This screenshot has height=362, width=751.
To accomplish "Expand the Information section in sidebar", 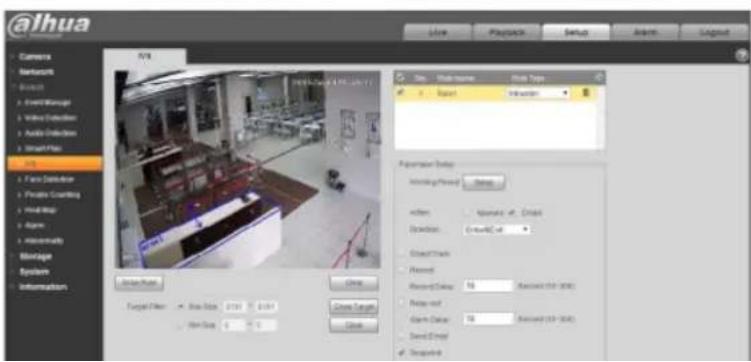I will (42, 287).
